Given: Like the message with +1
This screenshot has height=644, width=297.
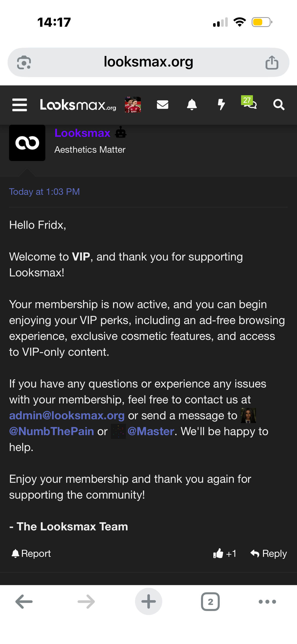Looking at the screenshot, I should click(x=225, y=554).
